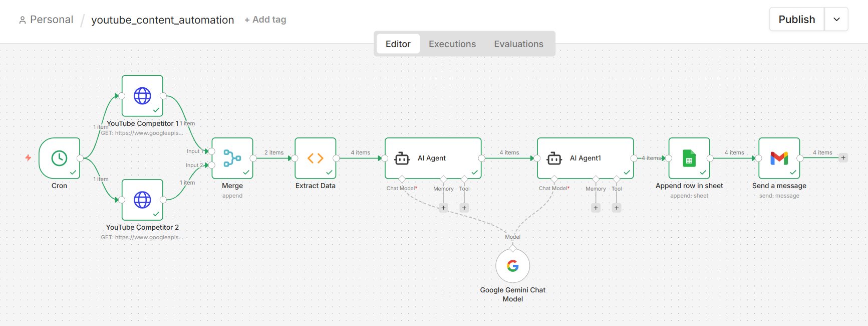The height and width of the screenshot is (326, 868).
Task: Switch to the Editor tab
Action: pyautogui.click(x=398, y=44)
